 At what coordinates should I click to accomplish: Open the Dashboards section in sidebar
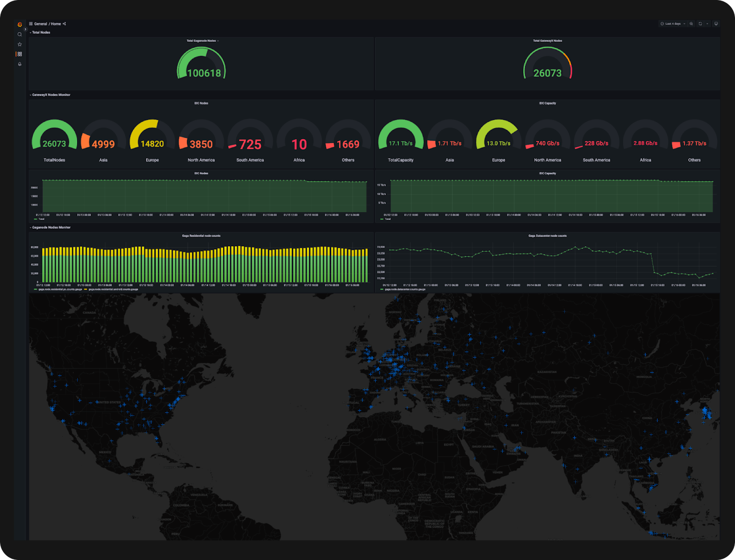pyautogui.click(x=19, y=54)
